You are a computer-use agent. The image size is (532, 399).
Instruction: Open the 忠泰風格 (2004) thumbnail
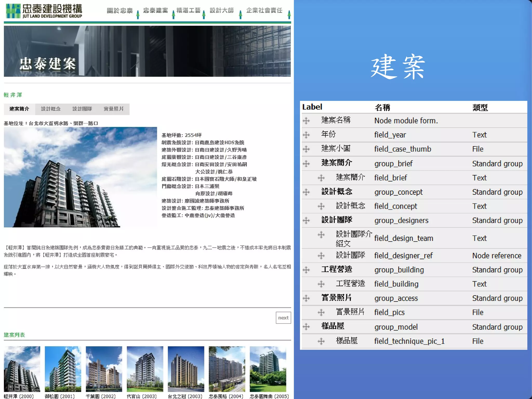point(227,369)
